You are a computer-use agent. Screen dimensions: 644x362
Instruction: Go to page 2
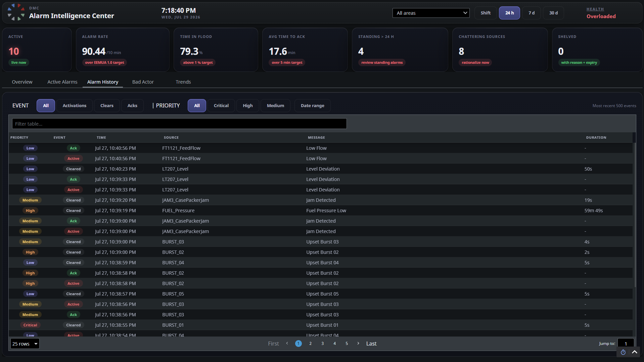click(310, 344)
